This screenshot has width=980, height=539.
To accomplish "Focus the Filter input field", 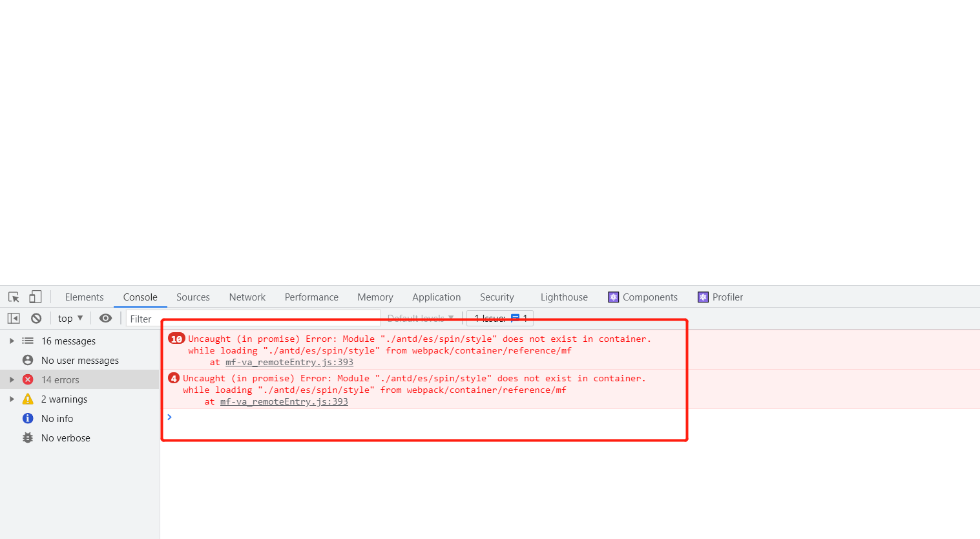I will [253, 319].
